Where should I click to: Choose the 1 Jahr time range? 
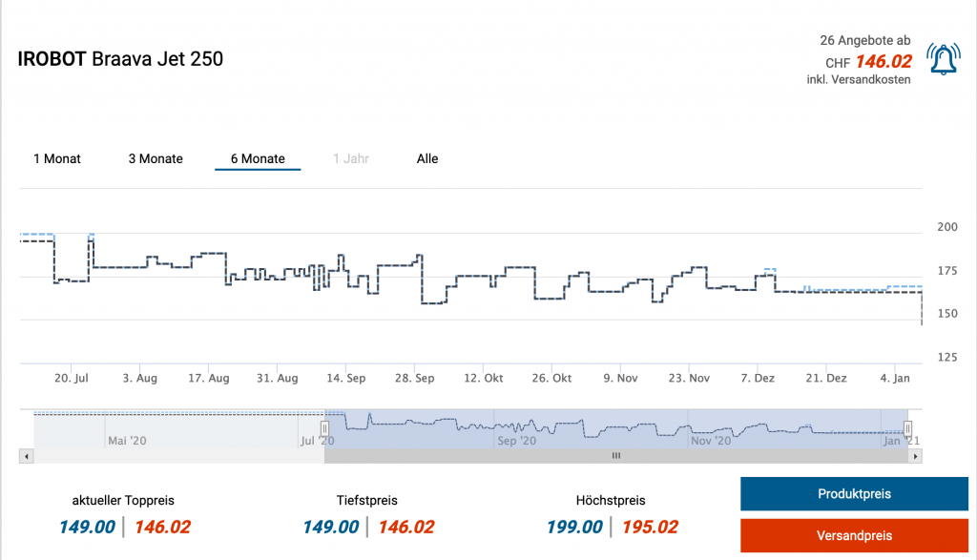click(x=350, y=158)
